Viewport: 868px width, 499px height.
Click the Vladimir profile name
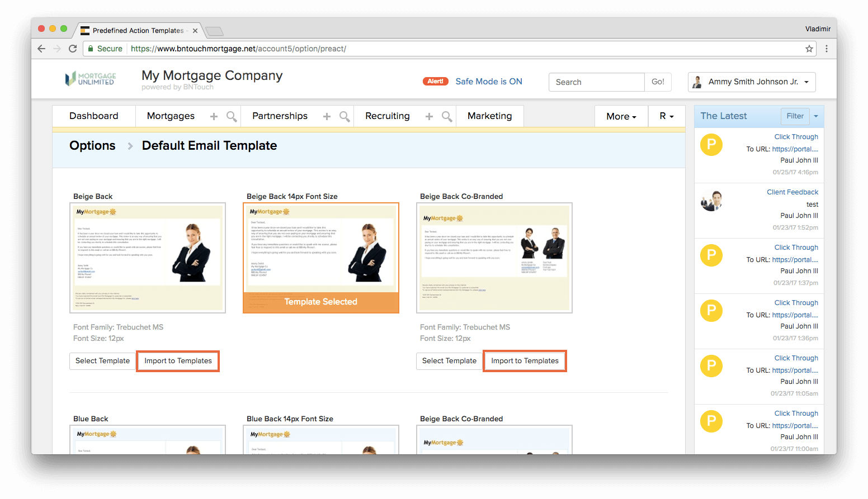pyautogui.click(x=818, y=29)
